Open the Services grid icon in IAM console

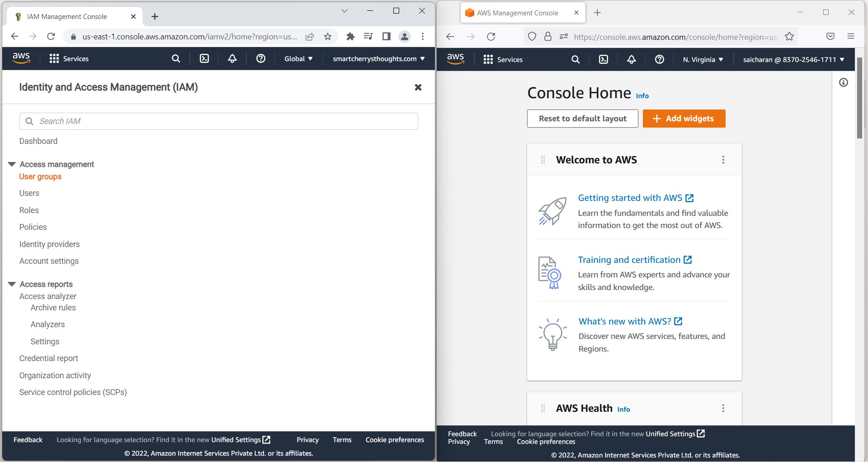point(53,58)
